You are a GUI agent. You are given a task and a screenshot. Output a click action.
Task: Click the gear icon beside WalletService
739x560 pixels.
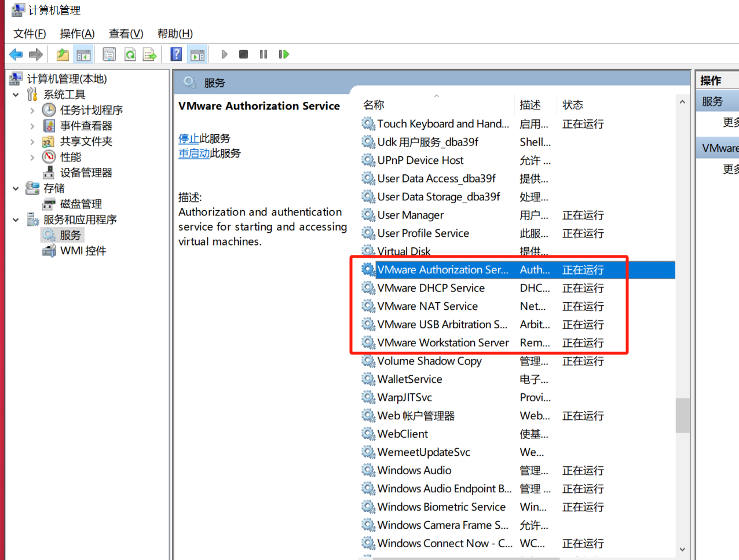368,379
